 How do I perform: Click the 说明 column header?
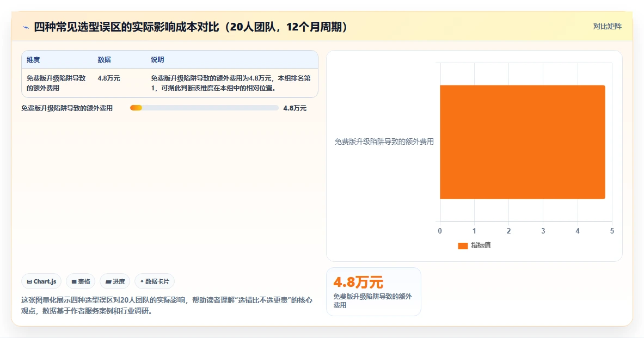pyautogui.click(x=157, y=59)
